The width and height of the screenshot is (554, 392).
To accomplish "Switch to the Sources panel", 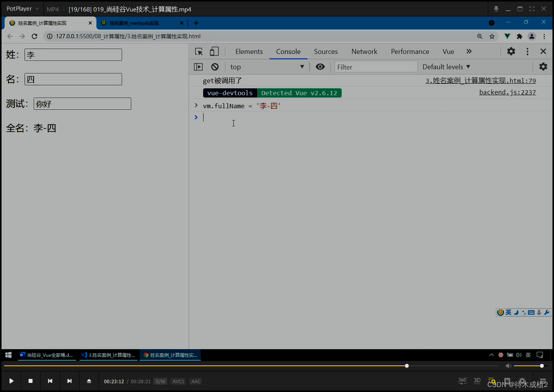I will coord(326,52).
